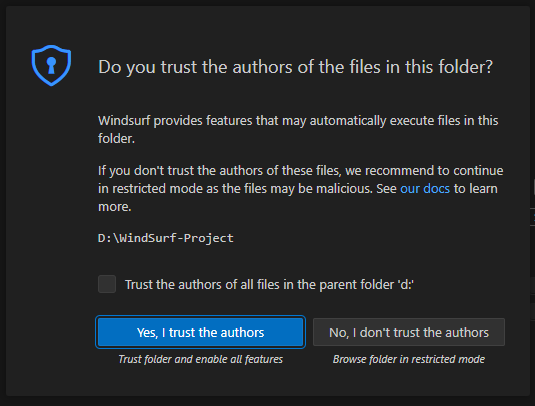This screenshot has width=535, height=406.
Task: Choose Yes, I trust the authors
Action: click(x=201, y=332)
